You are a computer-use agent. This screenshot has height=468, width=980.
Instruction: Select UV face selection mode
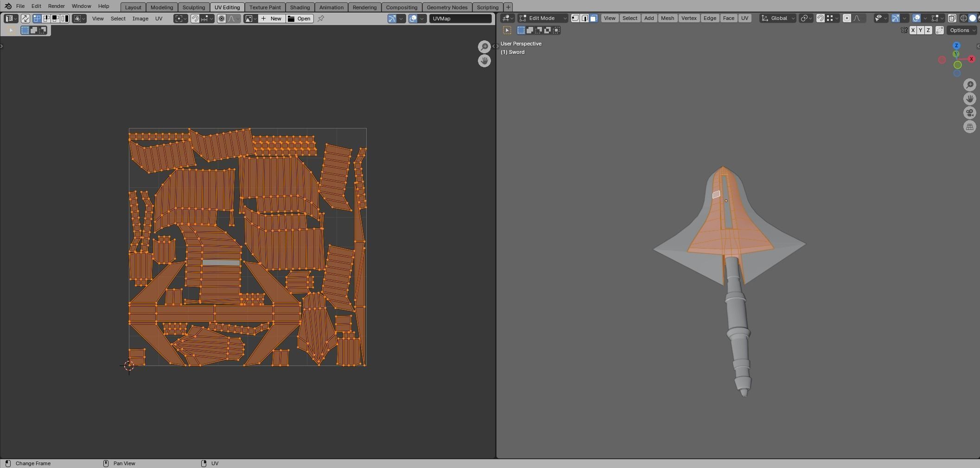[55, 19]
